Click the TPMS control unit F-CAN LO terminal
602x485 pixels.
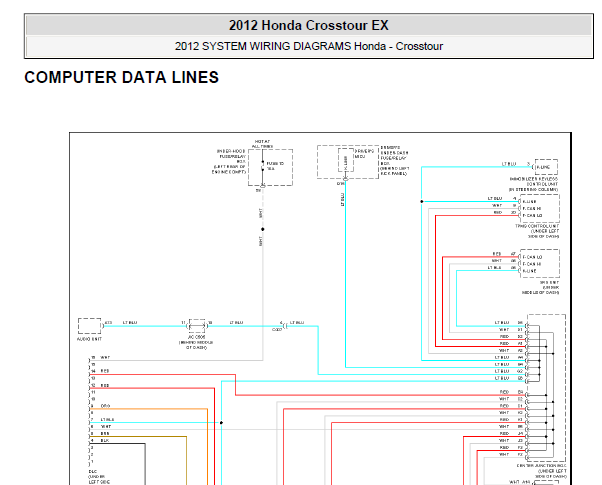(x=532, y=215)
